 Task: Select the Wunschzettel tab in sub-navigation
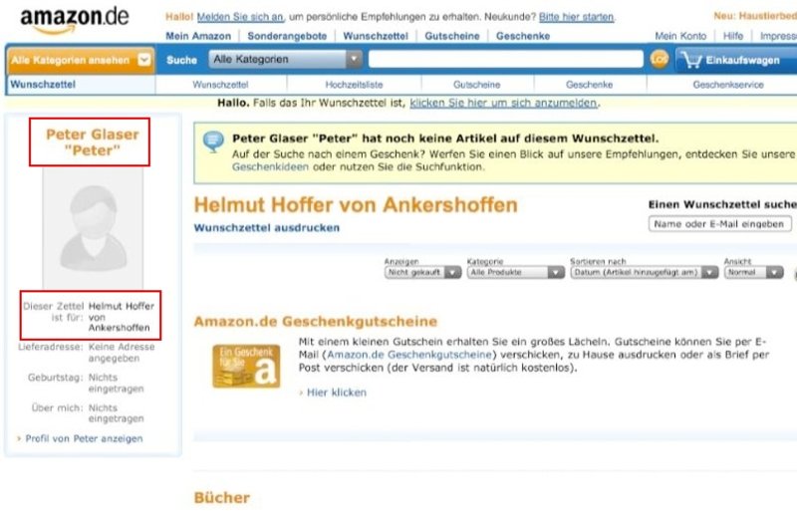[220, 85]
